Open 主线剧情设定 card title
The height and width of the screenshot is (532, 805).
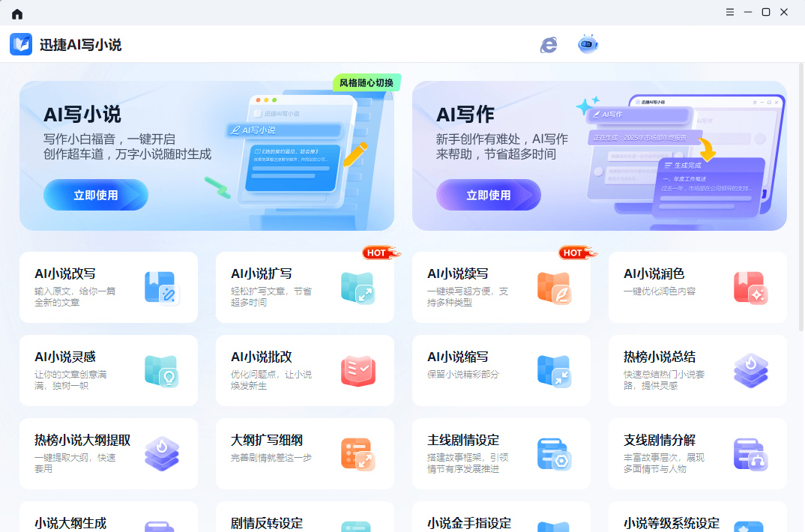pyautogui.click(x=463, y=440)
